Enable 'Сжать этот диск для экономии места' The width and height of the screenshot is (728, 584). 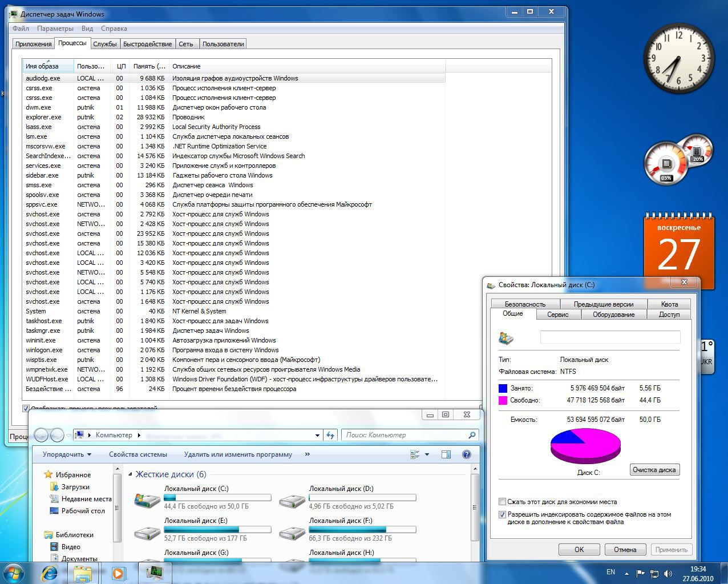point(502,502)
